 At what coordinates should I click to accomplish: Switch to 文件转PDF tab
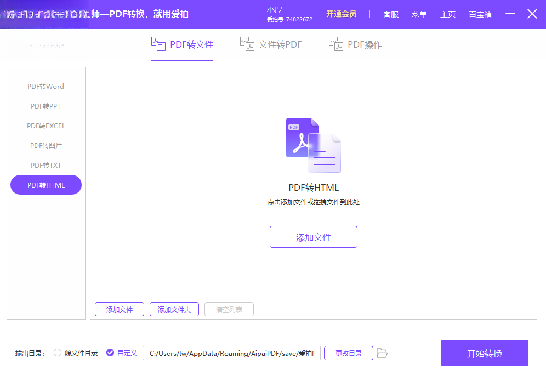(271, 44)
